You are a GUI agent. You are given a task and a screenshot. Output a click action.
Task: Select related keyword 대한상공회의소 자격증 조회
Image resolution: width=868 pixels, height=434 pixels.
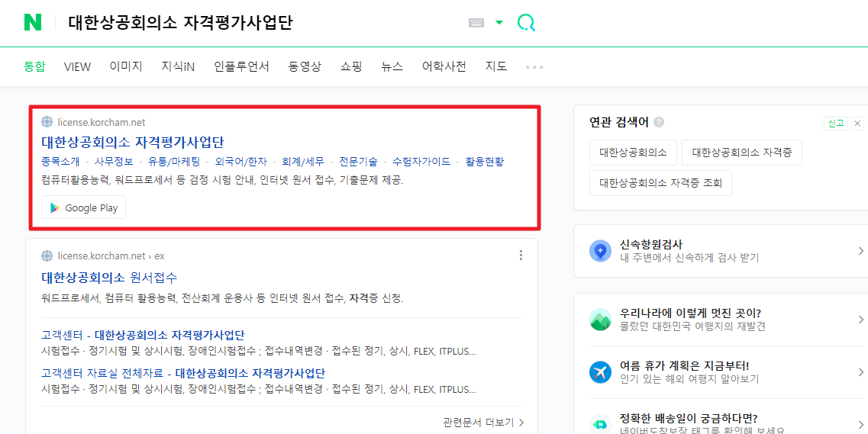click(660, 183)
